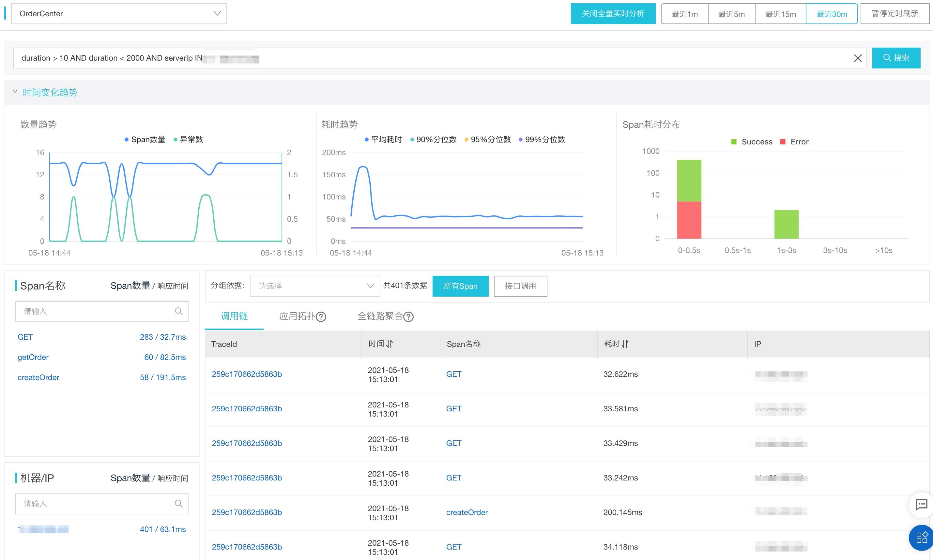Switch to the 应用拓扑 tab
Viewport: 933px width, 560px height.
297,316
